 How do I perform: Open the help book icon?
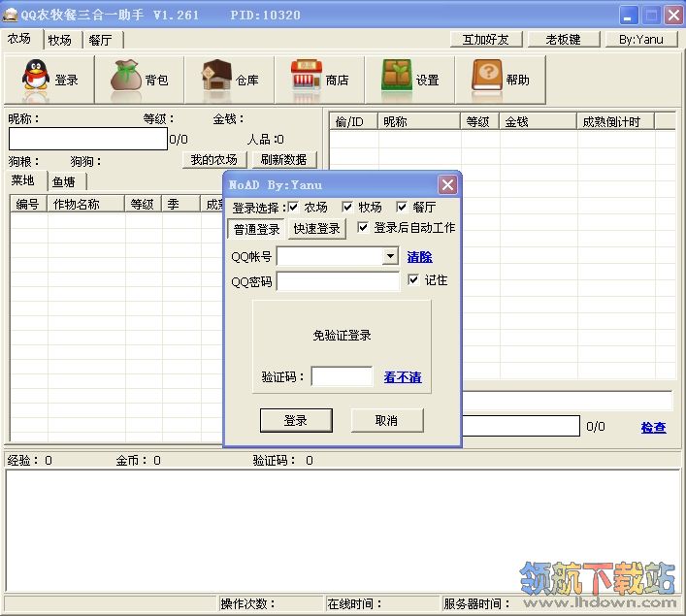click(x=487, y=75)
